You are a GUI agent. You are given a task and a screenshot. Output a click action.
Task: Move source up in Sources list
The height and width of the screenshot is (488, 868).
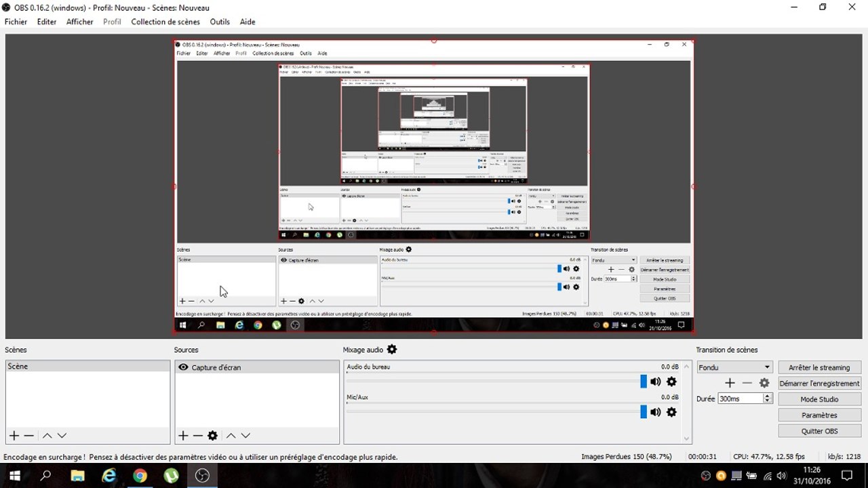[x=231, y=436]
